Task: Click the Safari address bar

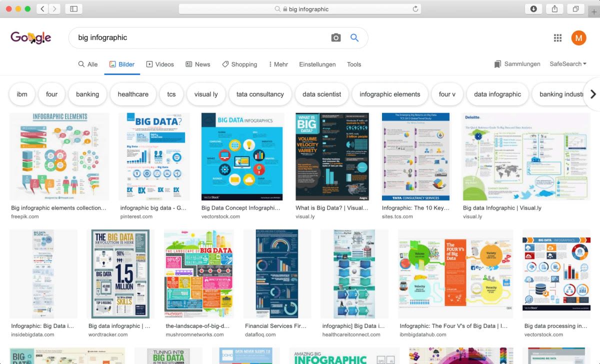Action: pyautogui.click(x=300, y=9)
